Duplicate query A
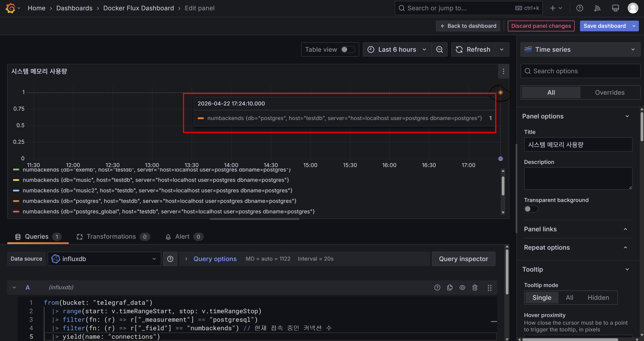Image resolution: width=644 pixels, height=341 pixels. click(449, 287)
